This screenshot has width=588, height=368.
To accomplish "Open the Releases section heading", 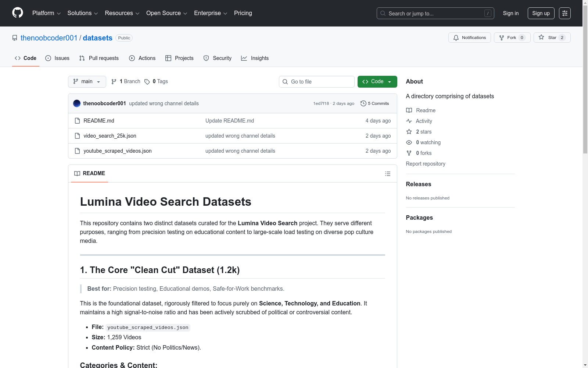I will tap(419, 184).
